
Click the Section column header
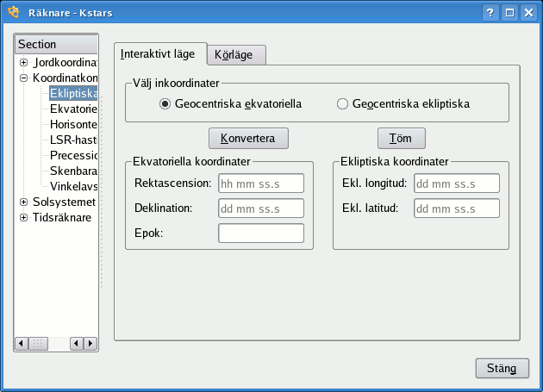tap(57, 44)
